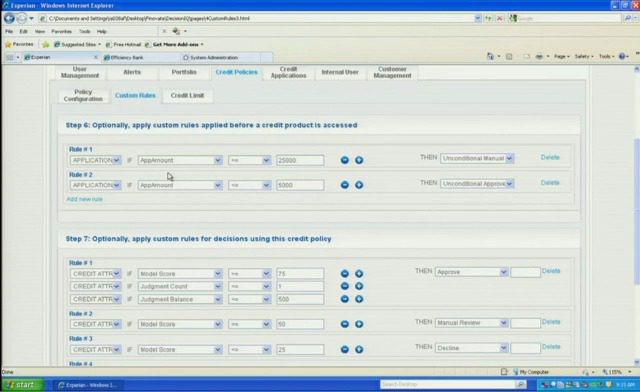Image resolution: width=640 pixels, height=392 pixels.
Task: Click minus button on Judgment Count row
Action: (x=345, y=286)
